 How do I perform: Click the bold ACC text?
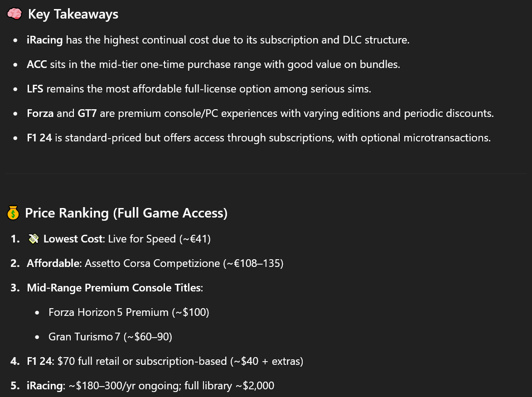pos(37,64)
